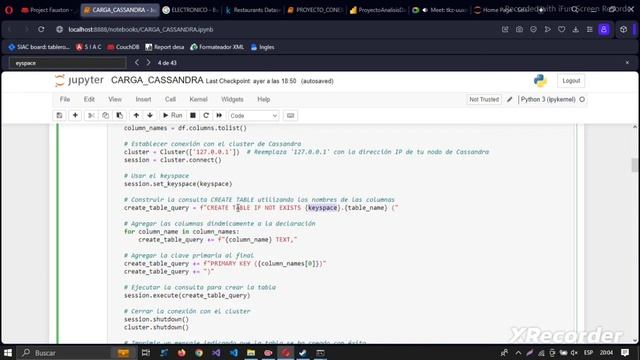
Task: Open Firefox from the taskbar
Action: 182,353
